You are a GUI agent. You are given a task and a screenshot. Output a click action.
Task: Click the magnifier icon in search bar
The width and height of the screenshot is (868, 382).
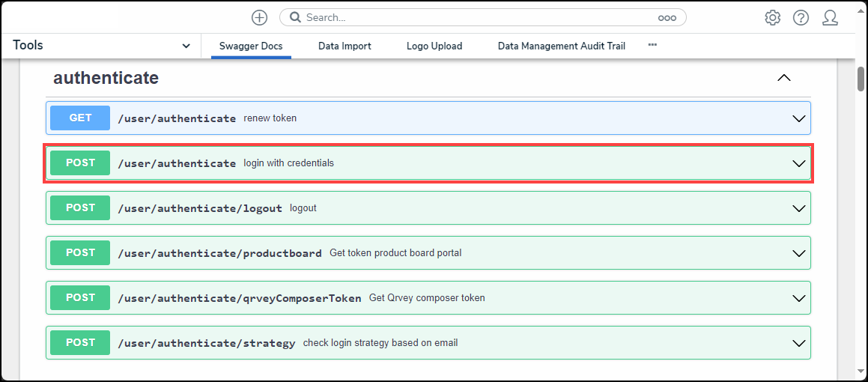point(295,17)
